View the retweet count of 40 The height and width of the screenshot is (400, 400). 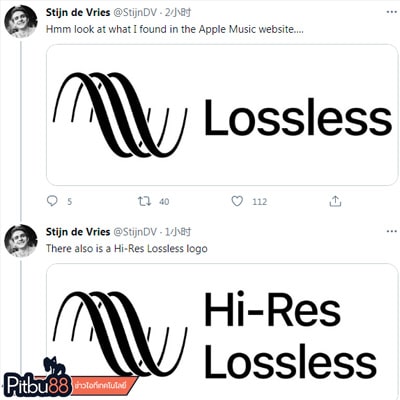pyautogui.click(x=164, y=202)
